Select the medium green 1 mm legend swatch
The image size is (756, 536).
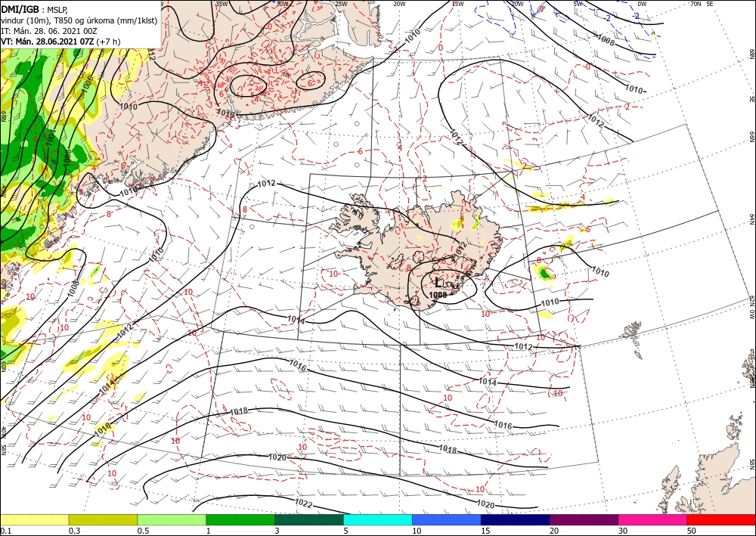point(240,519)
